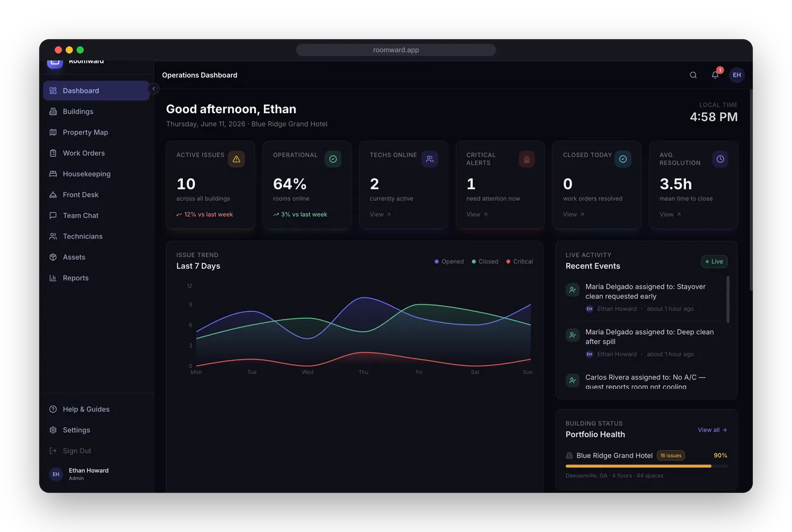Image resolution: width=792 pixels, height=532 pixels.
Task: Go to the Front Desk label
Action: point(80,195)
